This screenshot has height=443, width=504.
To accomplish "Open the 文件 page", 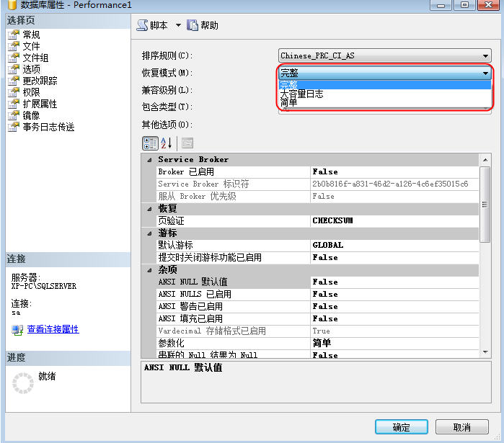I will [31, 46].
